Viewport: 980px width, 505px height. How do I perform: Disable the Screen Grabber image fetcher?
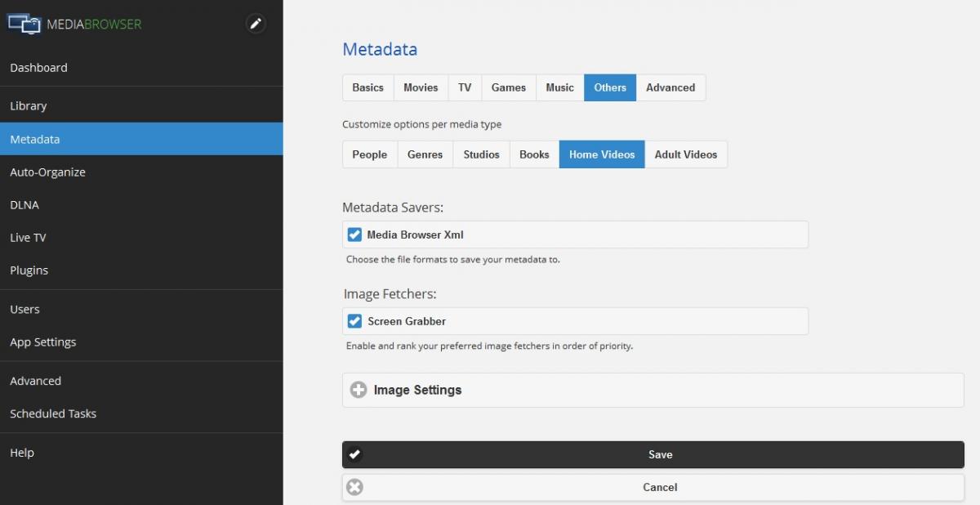354,321
